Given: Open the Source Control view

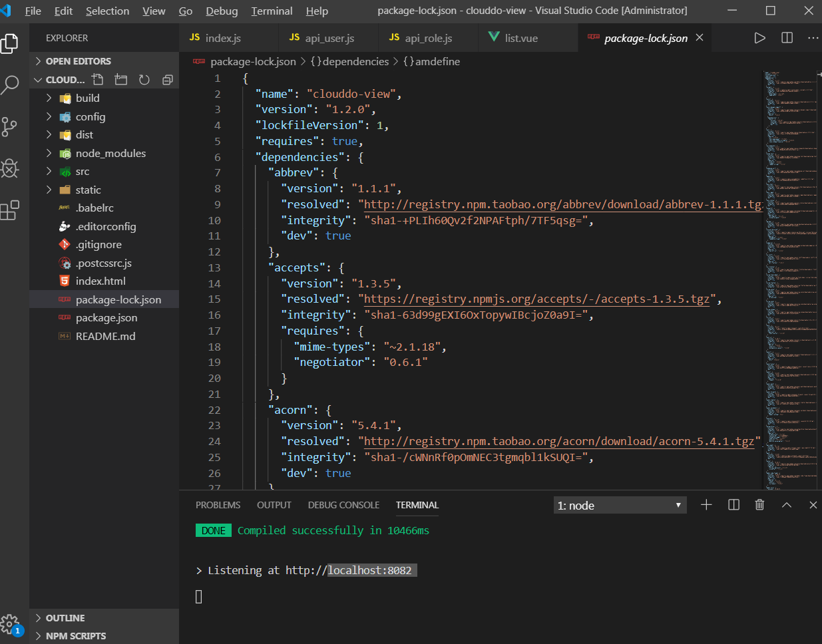Looking at the screenshot, I should tap(10, 126).
